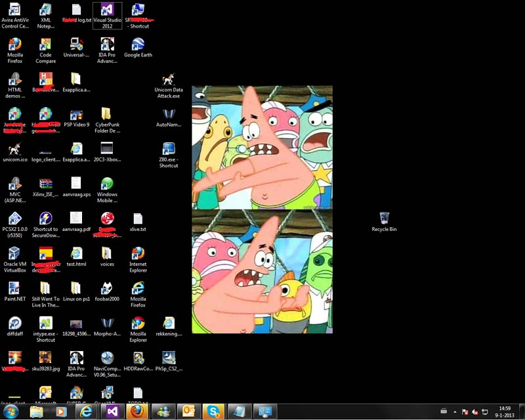525x420 pixels.
Task: Select the unicorn.ico file
Action: pyautogui.click(x=15, y=152)
